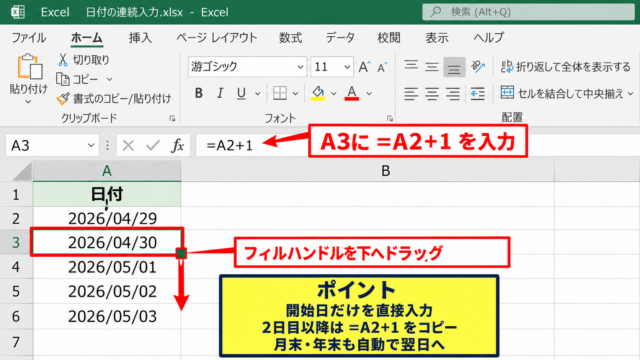Click the Copy (コピー) icon
Screen dimensions: 640x360
tap(62, 79)
